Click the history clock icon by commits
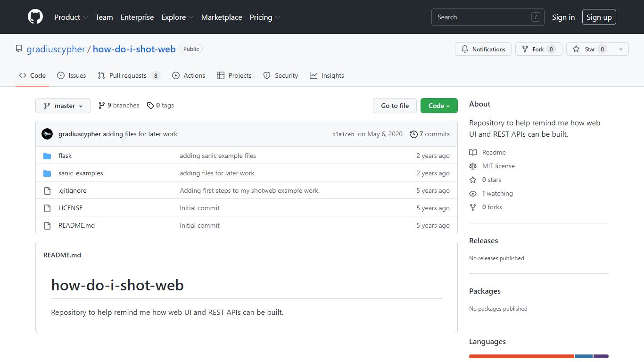The height and width of the screenshot is (362, 644). tap(414, 134)
